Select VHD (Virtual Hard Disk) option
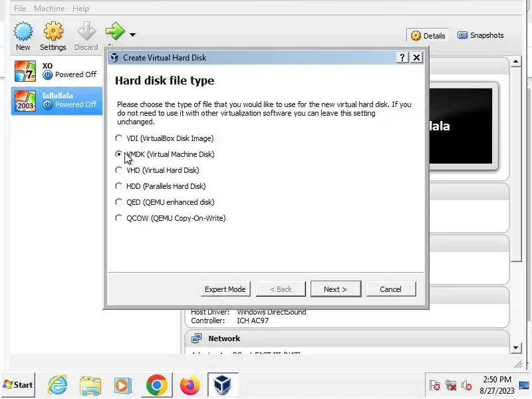Image resolution: width=532 pixels, height=399 pixels. (157, 170)
